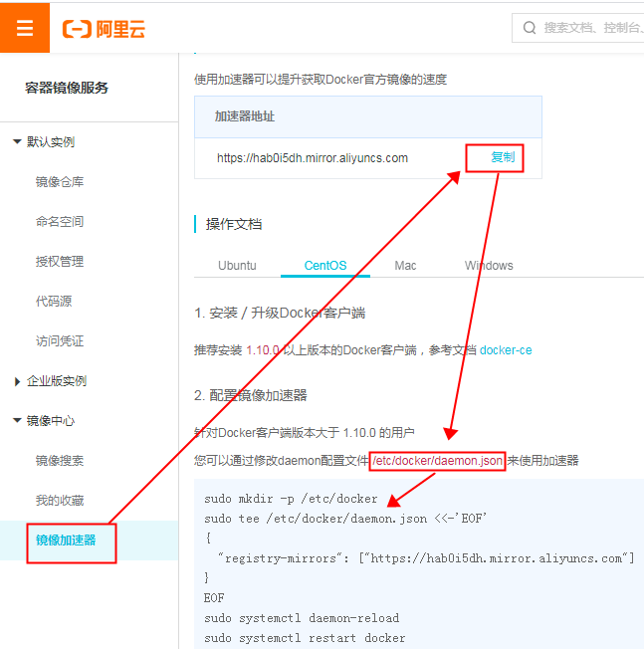
Task: Click the 1. 安装 / 升级Docker客户端 heading
Action: pos(280,313)
